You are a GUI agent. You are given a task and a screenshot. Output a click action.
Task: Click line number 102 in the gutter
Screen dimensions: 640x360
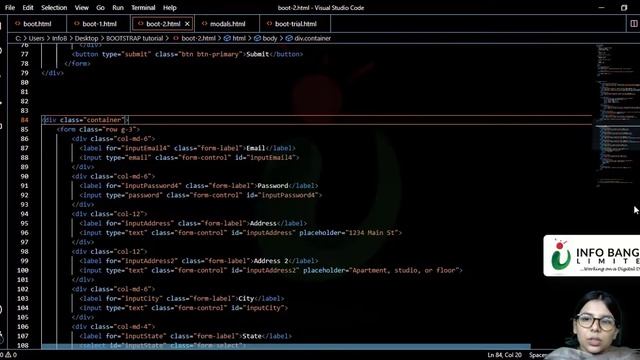[23, 289]
